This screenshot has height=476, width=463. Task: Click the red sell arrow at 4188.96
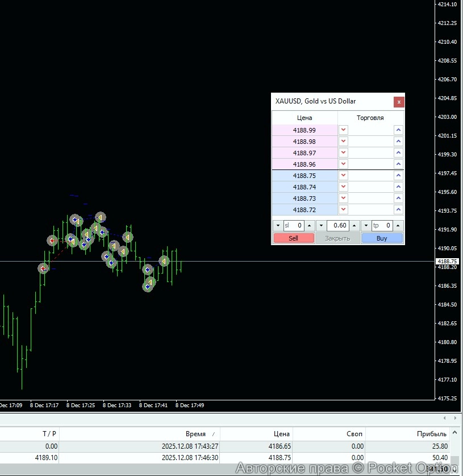[343, 164]
